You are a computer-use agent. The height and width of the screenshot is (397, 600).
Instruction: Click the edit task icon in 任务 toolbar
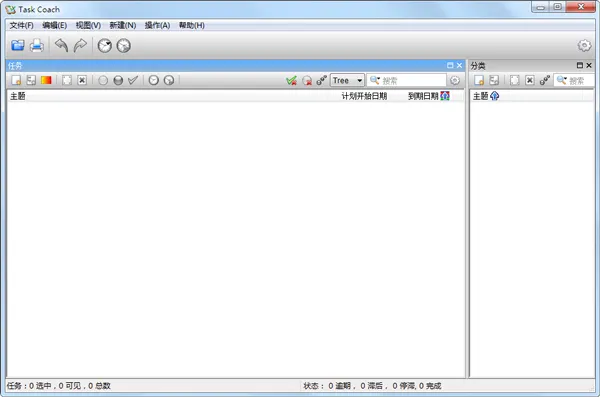pyautogui.click(x=67, y=80)
